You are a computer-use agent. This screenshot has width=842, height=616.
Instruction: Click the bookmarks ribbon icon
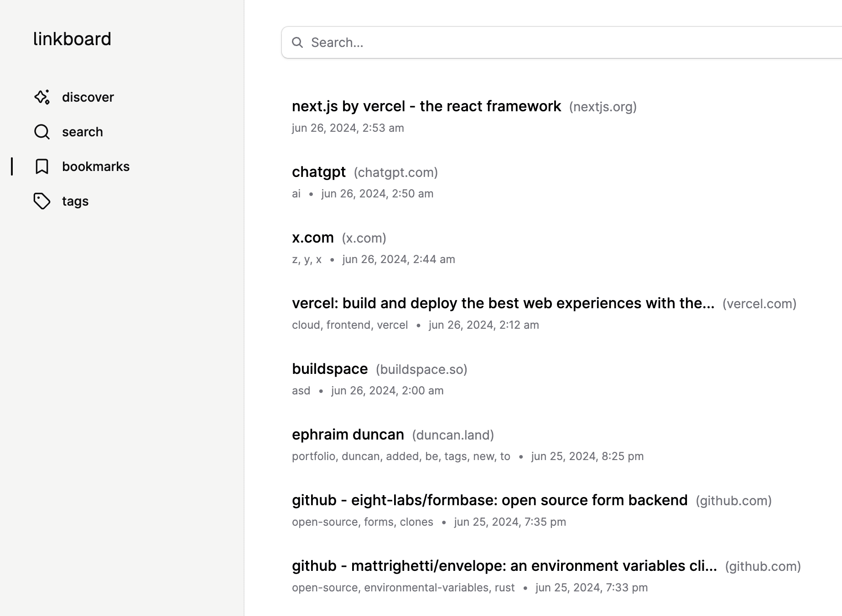pos(42,166)
